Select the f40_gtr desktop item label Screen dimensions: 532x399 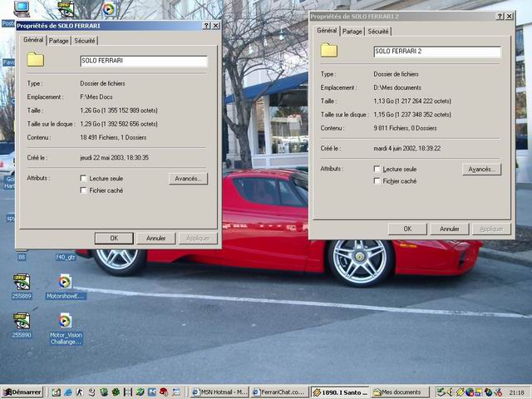click(x=65, y=257)
